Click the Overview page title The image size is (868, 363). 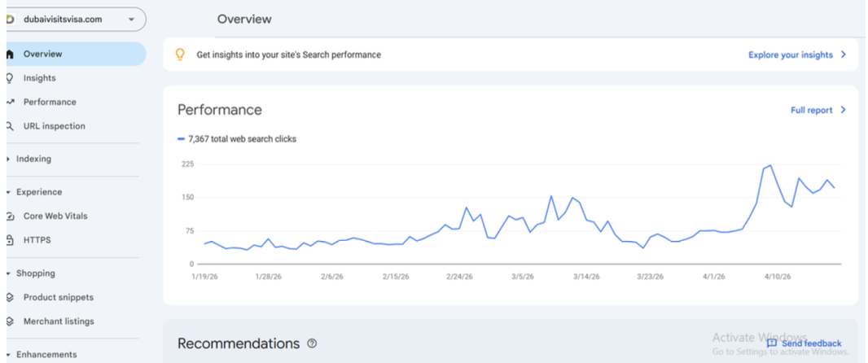(244, 20)
